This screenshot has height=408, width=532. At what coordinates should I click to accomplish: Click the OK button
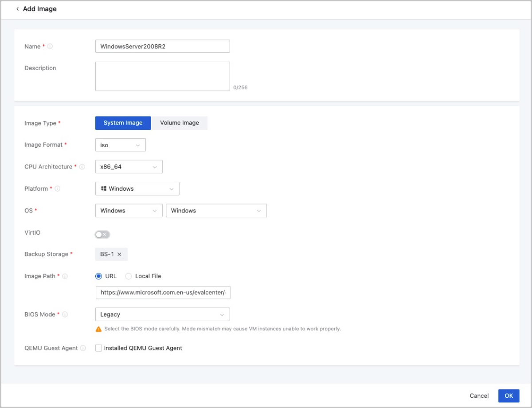pos(509,396)
